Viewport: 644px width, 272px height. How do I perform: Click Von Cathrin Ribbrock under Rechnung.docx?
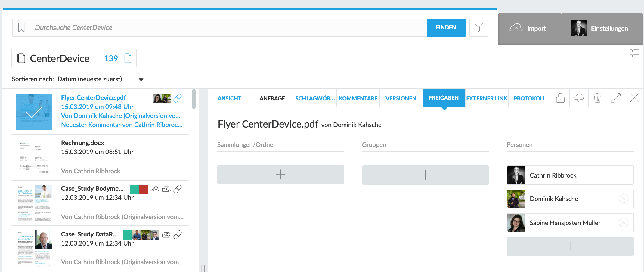(91, 171)
